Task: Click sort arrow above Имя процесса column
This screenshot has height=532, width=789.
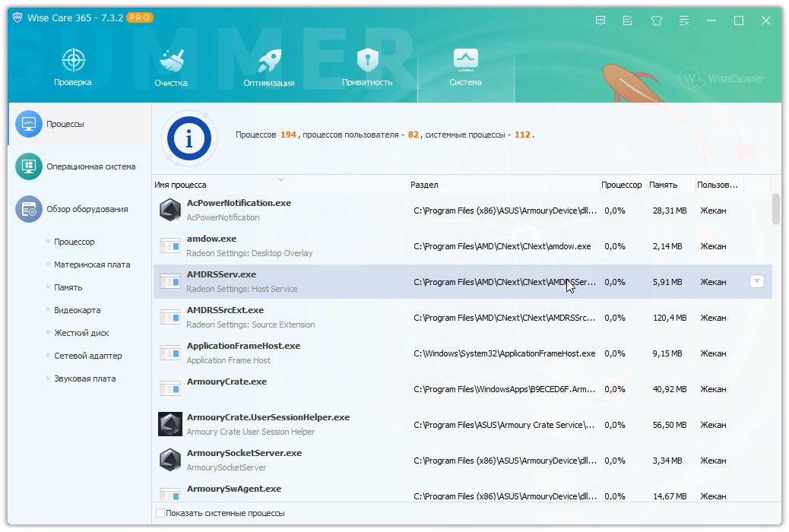Action: click(280, 179)
